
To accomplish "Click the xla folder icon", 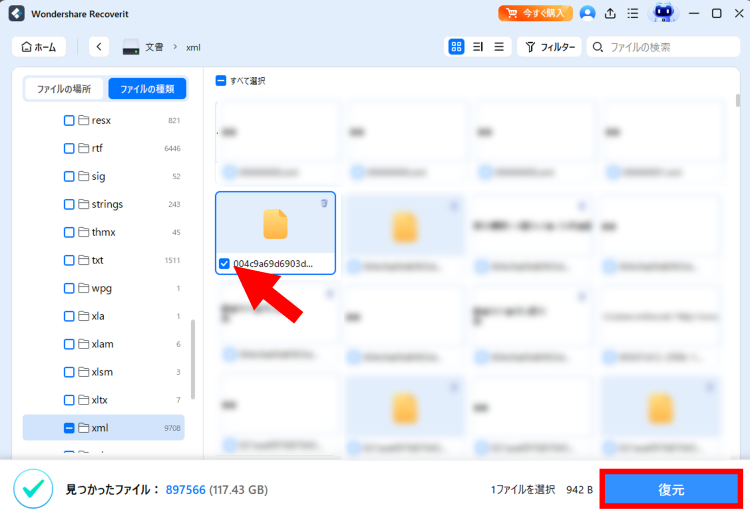I will coord(84,316).
